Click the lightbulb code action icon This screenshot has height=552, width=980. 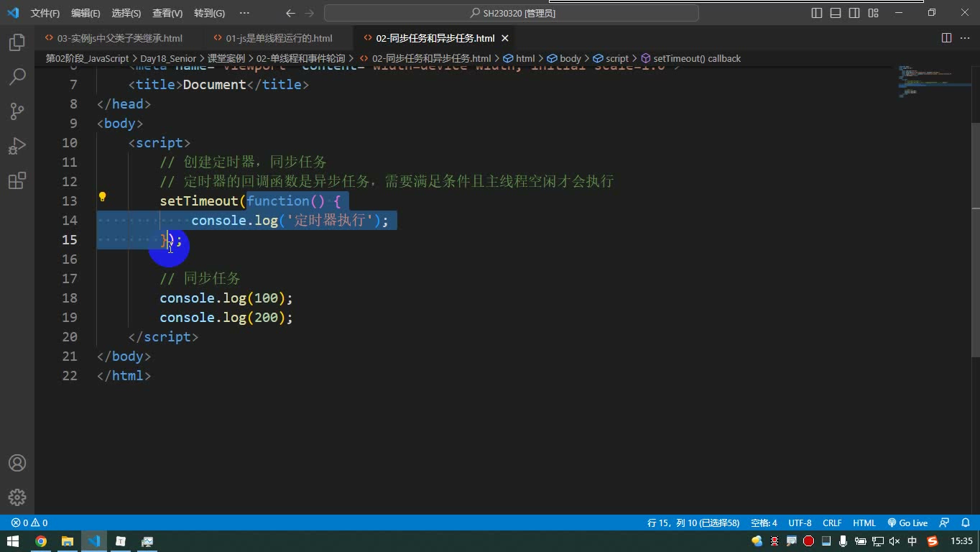click(103, 197)
